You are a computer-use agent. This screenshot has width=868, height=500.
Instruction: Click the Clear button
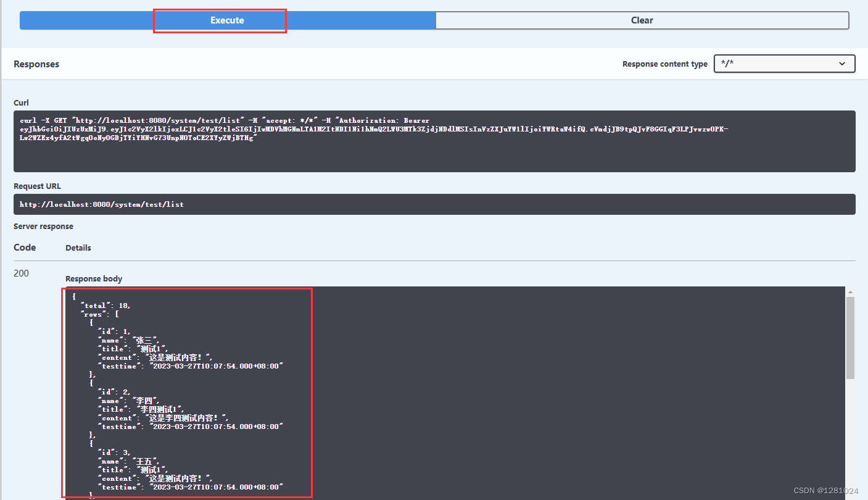point(642,20)
